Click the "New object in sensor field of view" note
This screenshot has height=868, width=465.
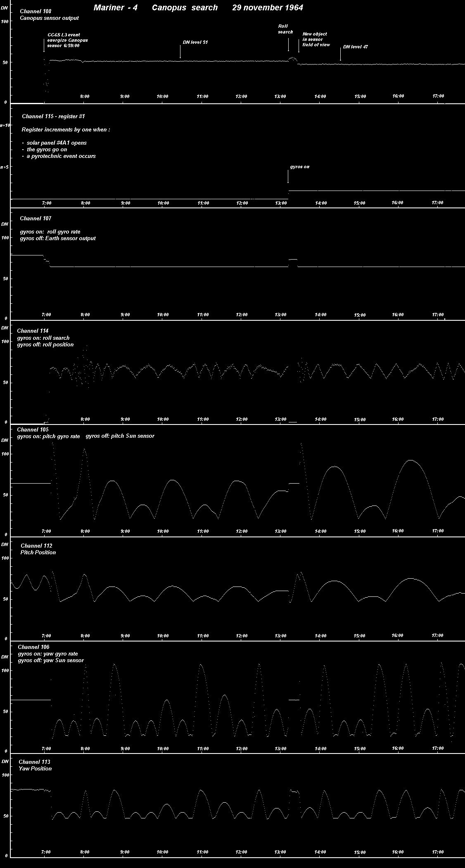pos(316,39)
